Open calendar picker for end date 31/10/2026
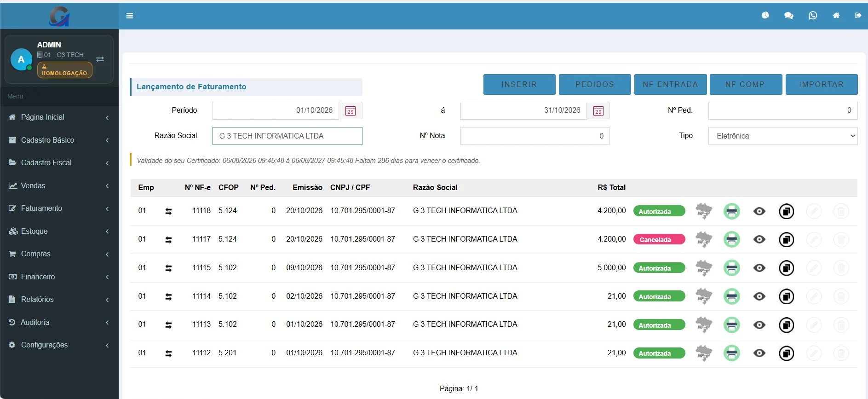The image size is (868, 399). [598, 110]
